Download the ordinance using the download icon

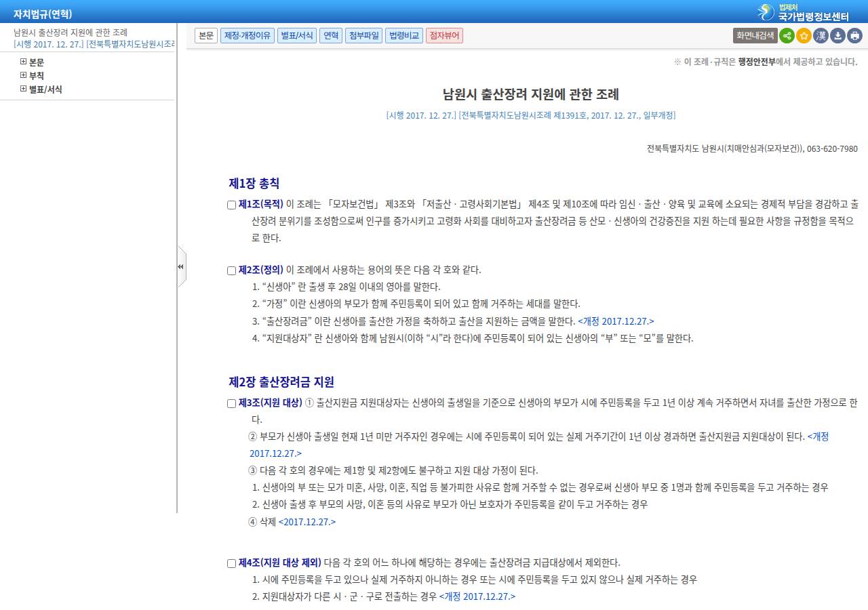837,36
